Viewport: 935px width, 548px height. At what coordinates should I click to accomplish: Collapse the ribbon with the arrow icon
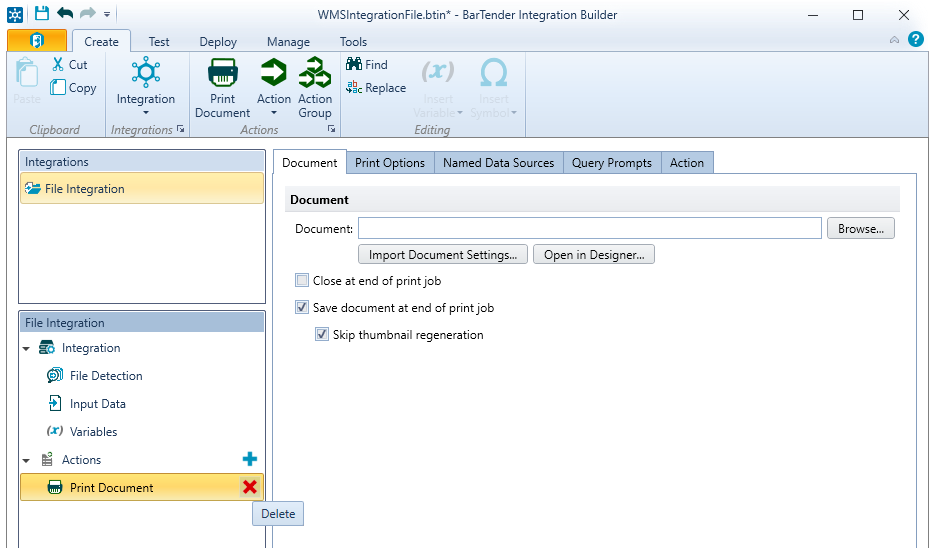click(x=894, y=40)
